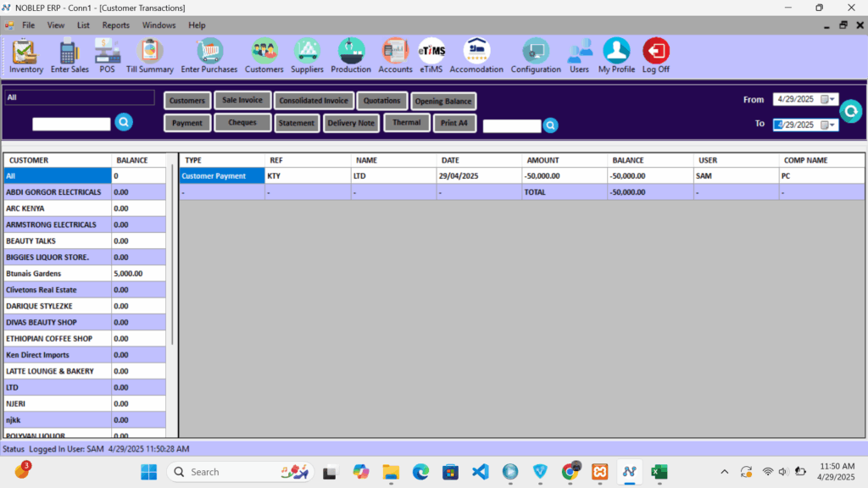
Task: Click the Quotations button
Action: [x=381, y=101]
